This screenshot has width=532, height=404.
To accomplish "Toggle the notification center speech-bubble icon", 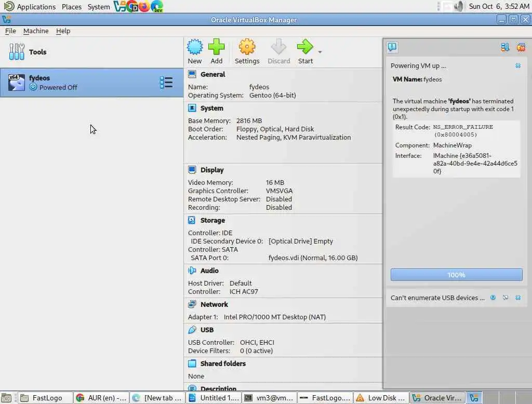I will point(392,47).
